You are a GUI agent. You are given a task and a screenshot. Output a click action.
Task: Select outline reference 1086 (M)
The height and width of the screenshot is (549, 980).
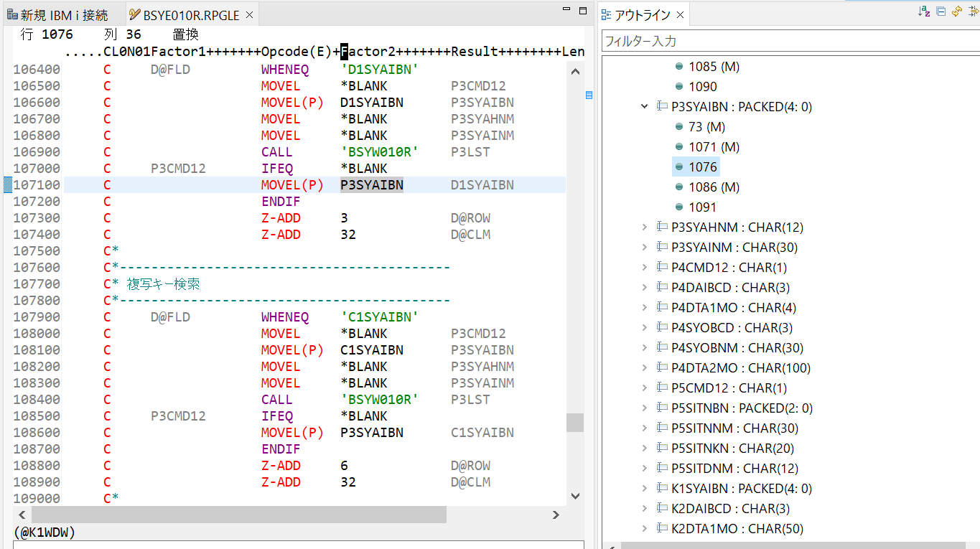coord(714,187)
